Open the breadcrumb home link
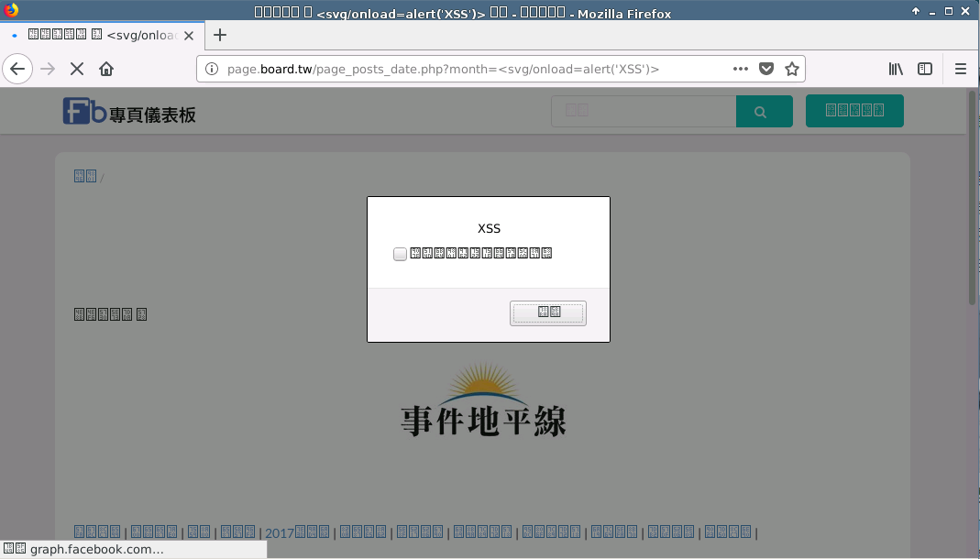980x559 pixels. (85, 176)
